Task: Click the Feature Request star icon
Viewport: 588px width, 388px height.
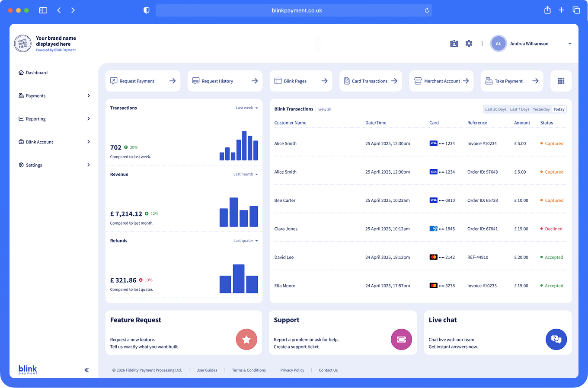Action: [x=246, y=340]
